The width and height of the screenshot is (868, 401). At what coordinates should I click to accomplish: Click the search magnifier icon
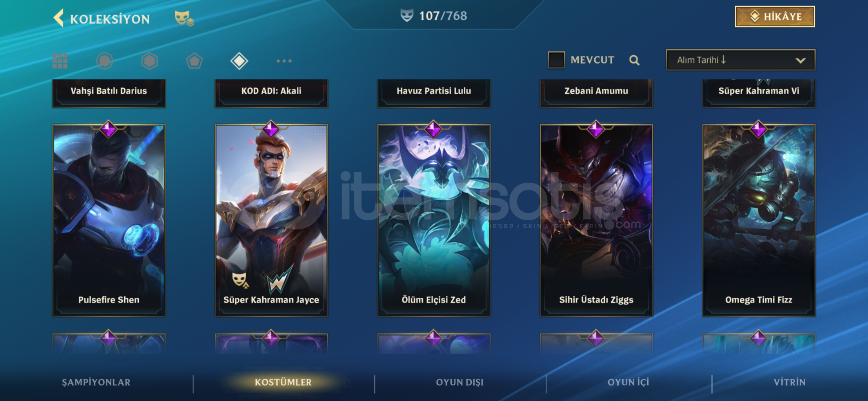click(634, 60)
